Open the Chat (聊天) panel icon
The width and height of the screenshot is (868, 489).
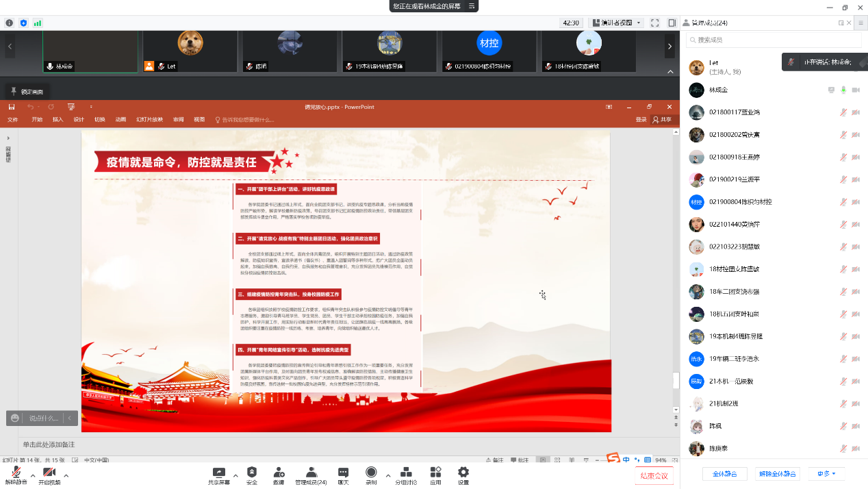(343, 473)
